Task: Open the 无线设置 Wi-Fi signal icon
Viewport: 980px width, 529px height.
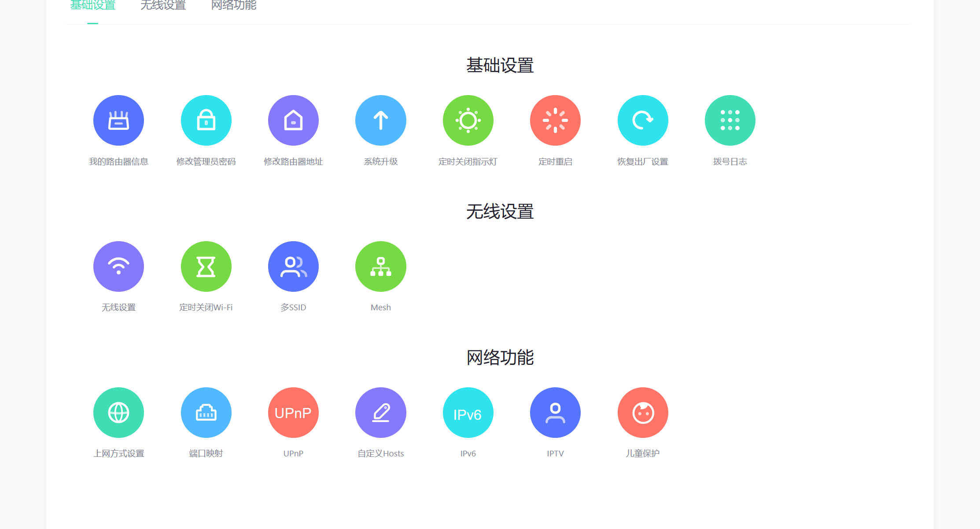Action: point(118,266)
